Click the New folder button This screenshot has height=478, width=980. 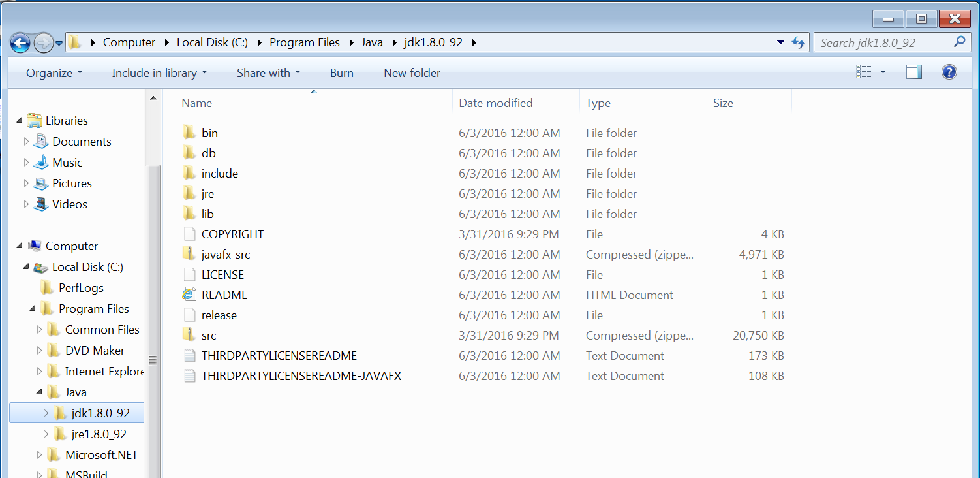tap(412, 73)
